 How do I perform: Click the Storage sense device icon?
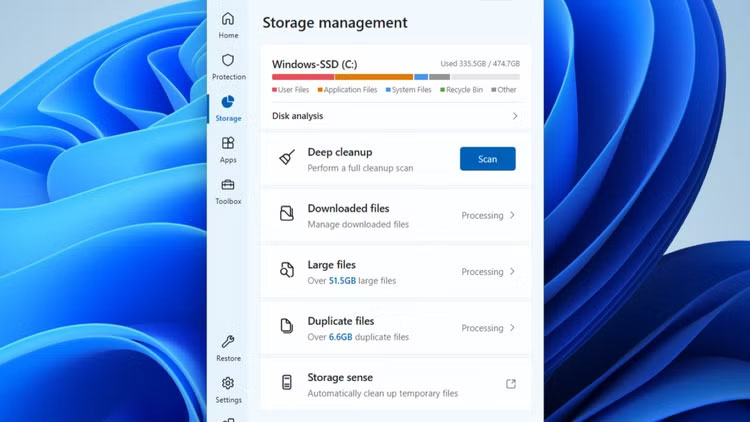pos(287,382)
